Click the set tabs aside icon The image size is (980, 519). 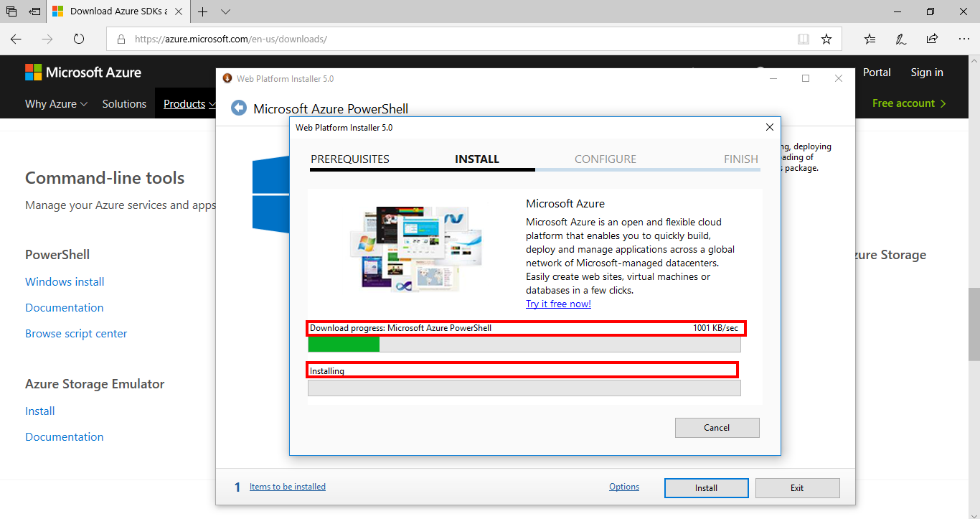tap(34, 11)
